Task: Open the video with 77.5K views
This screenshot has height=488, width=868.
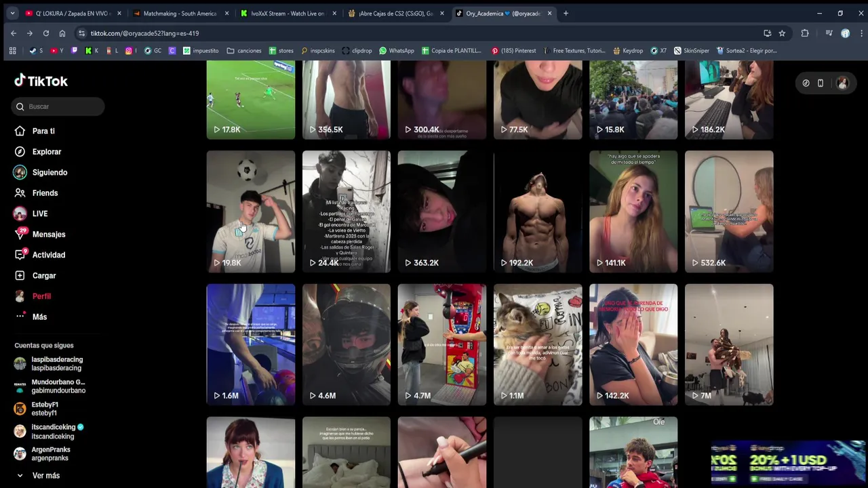Action: 538,100
